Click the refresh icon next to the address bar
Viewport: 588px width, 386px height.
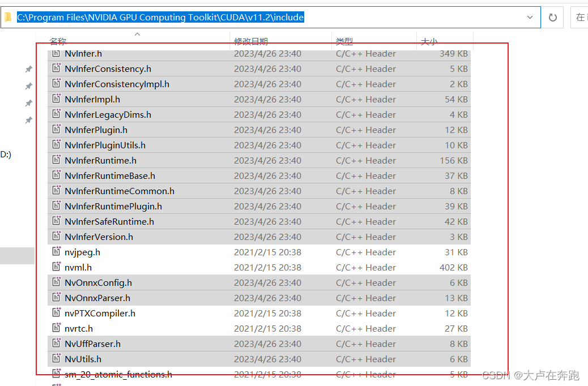(x=553, y=17)
